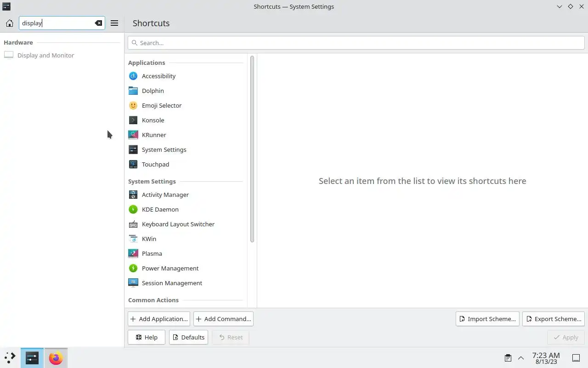Select KDE Daemon entry

point(186,209)
